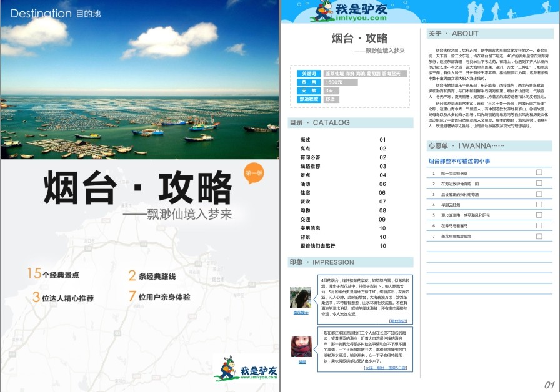560x392 pixels.
Task: Click the orange 3 位达人精心推荐 figure
Action: coord(63,298)
